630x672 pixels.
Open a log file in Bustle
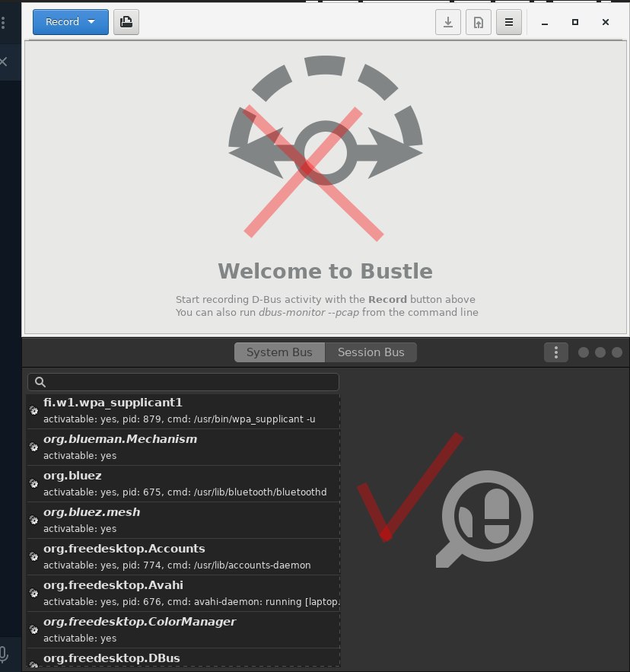(x=126, y=22)
